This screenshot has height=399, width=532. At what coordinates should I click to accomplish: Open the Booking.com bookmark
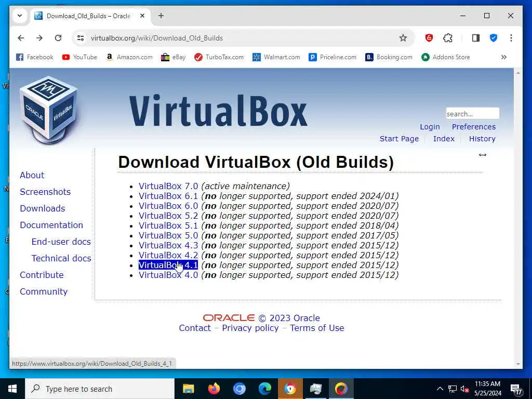pos(389,57)
